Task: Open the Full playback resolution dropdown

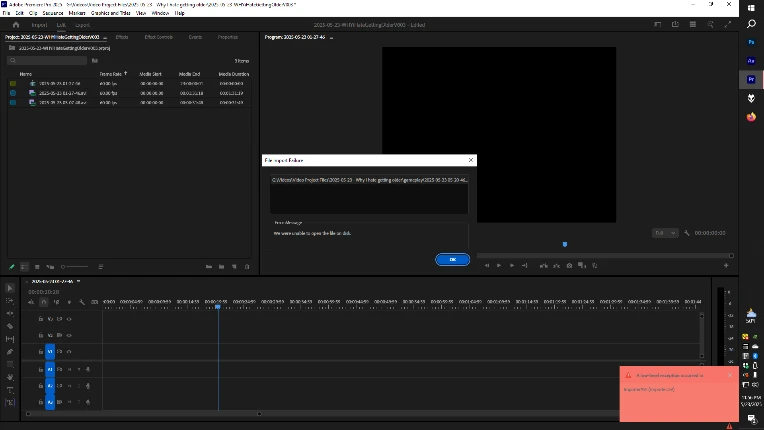Action: tap(665, 233)
